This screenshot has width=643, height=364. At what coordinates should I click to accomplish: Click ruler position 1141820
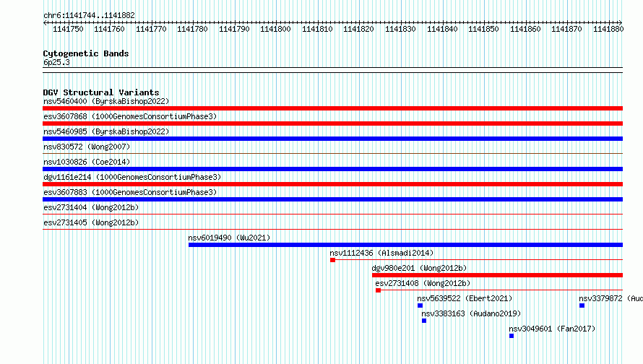359,29
